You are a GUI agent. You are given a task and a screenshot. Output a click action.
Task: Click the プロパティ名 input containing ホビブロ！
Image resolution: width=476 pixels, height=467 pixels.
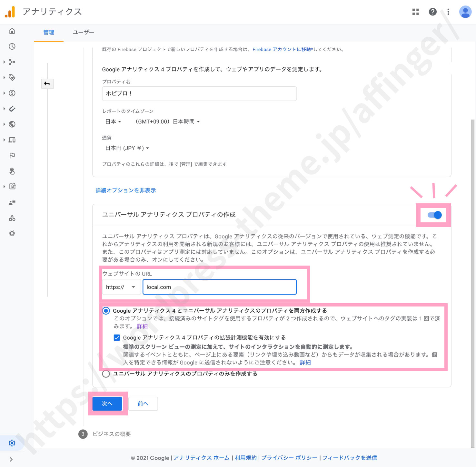tap(199, 93)
